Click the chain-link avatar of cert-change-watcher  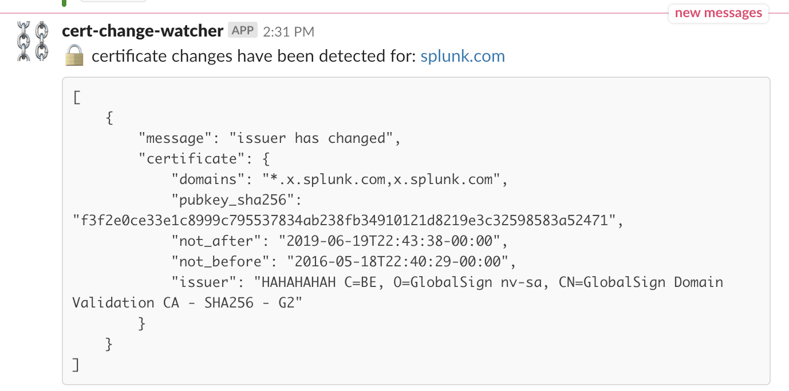click(33, 41)
